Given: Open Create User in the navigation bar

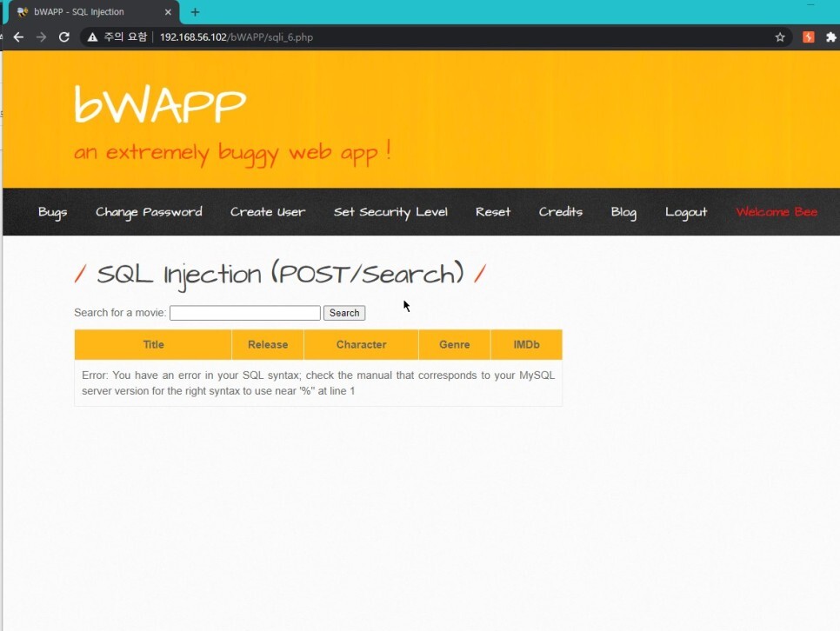Looking at the screenshot, I should 268,212.
